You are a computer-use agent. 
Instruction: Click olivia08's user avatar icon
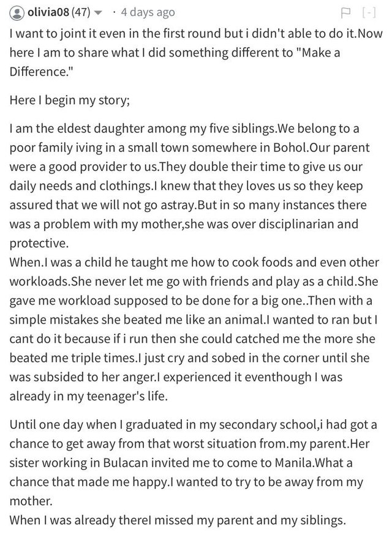[17, 13]
